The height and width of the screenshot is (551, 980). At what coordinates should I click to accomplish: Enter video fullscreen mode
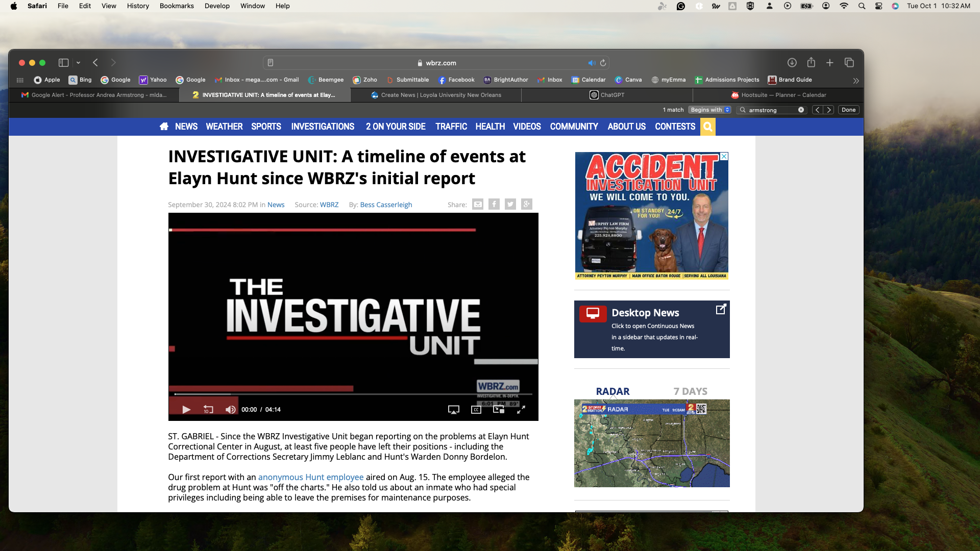(521, 410)
